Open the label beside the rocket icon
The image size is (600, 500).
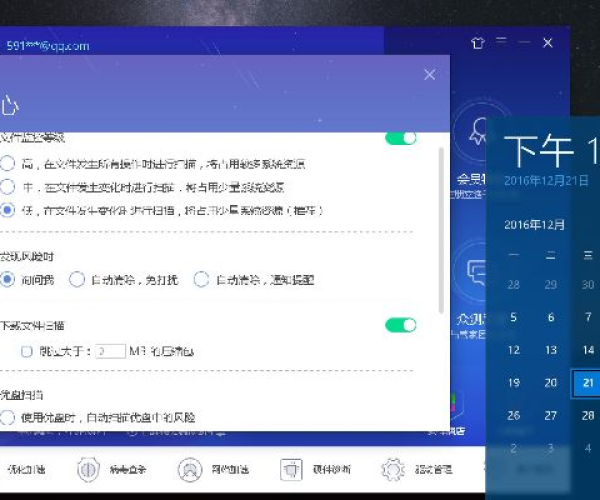230,469
